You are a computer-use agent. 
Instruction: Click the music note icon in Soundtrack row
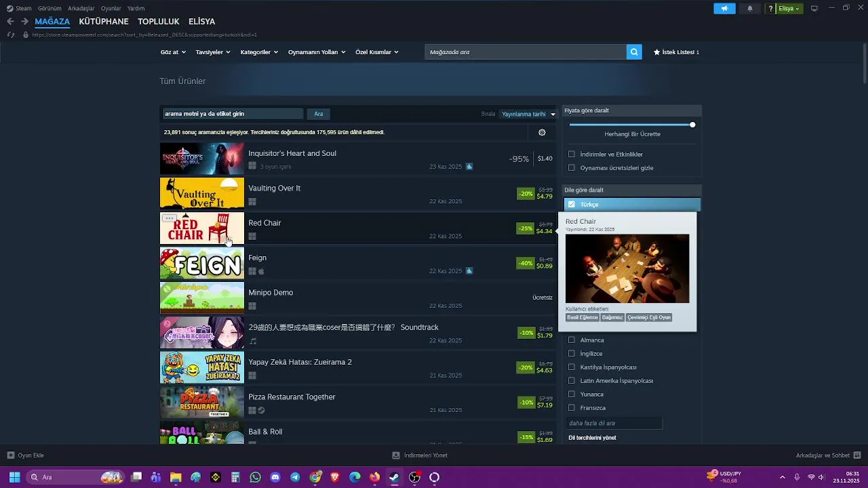[x=252, y=341]
